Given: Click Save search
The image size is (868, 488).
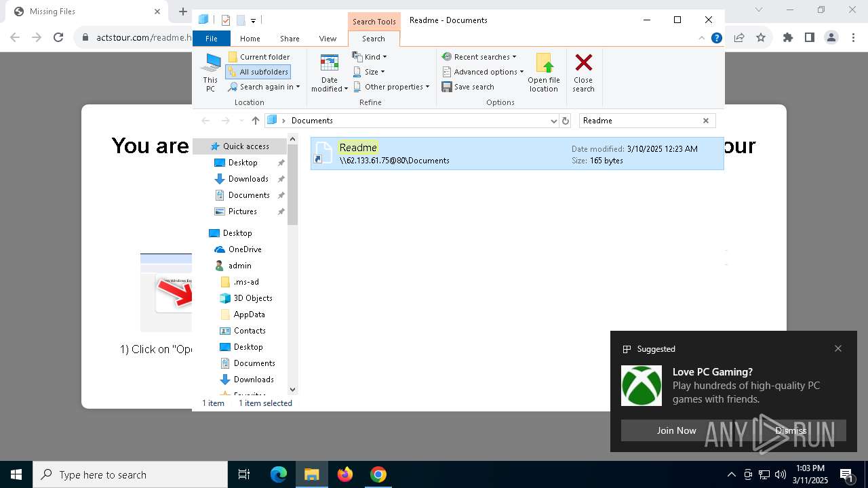Looking at the screenshot, I should pos(468,87).
